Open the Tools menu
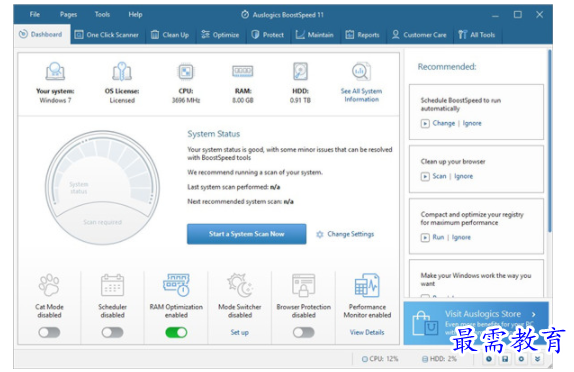574x372 pixels. click(x=102, y=14)
